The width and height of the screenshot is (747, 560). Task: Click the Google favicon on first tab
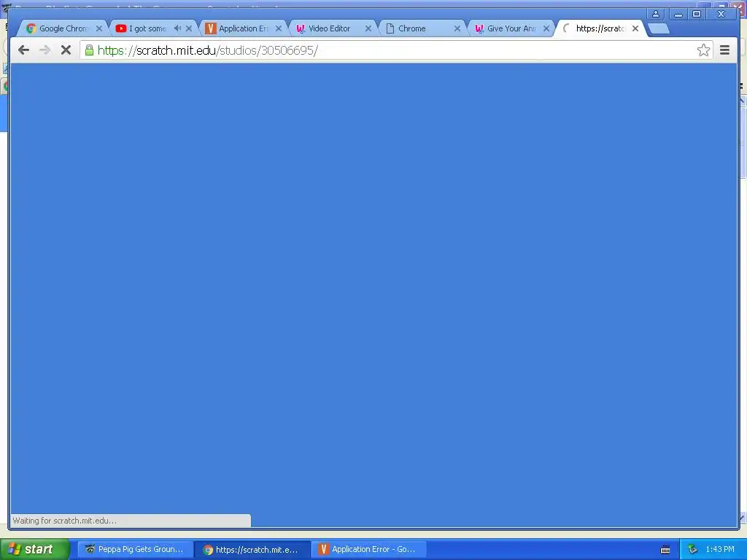tap(31, 28)
